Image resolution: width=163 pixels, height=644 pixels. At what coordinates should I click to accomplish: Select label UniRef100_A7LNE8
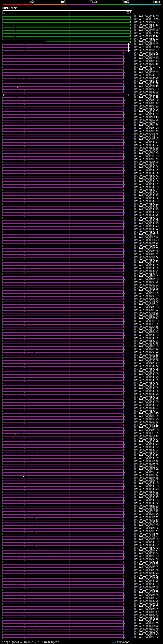(x=146, y=327)
